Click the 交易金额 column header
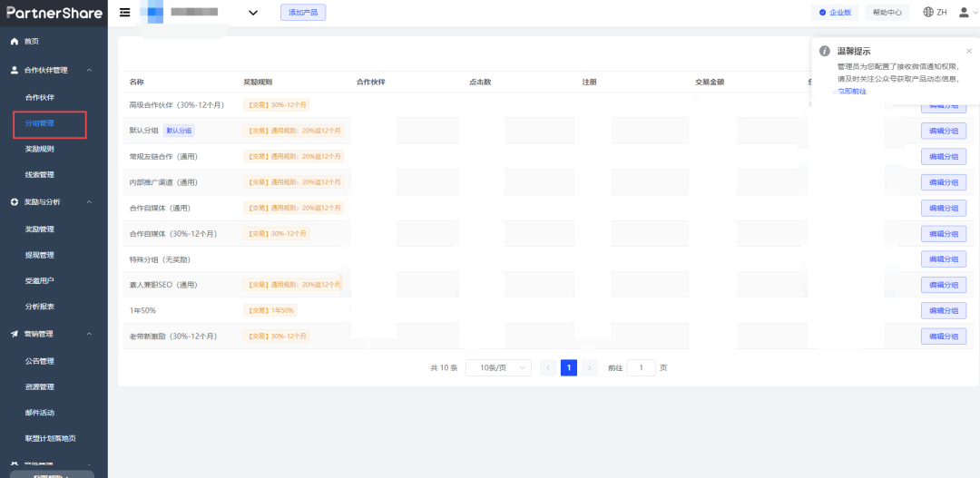980x478 pixels. [710, 83]
